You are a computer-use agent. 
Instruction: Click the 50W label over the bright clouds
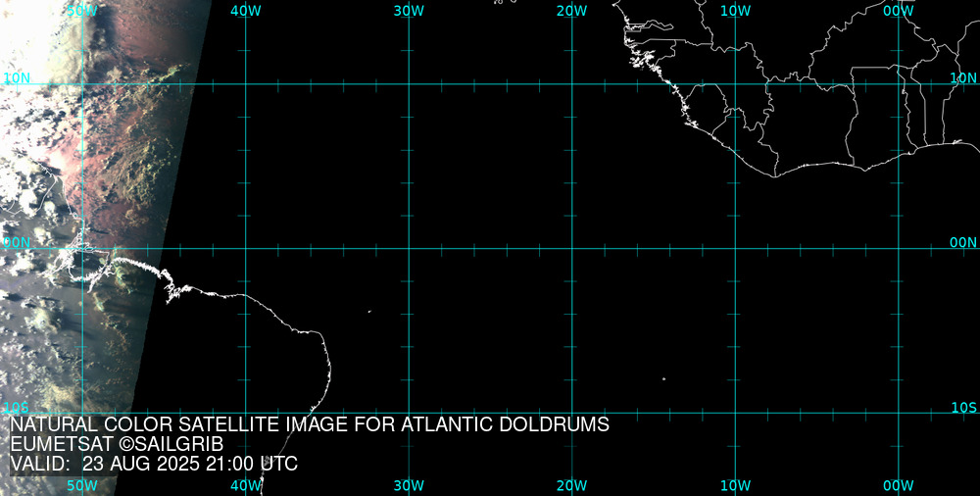pyautogui.click(x=82, y=11)
